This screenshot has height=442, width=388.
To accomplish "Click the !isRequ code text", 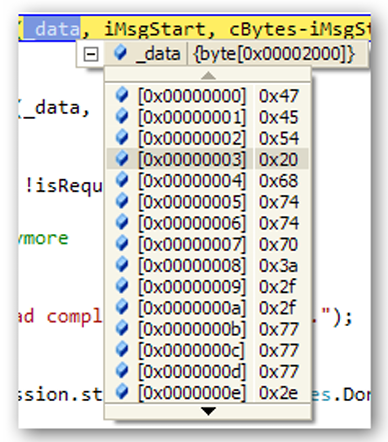I will pos(64,186).
